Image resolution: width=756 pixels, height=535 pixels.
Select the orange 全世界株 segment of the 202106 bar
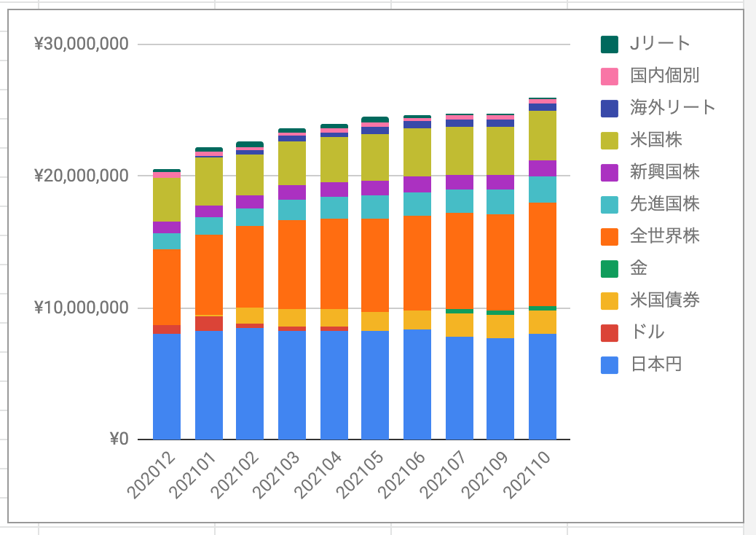pyautogui.click(x=417, y=263)
